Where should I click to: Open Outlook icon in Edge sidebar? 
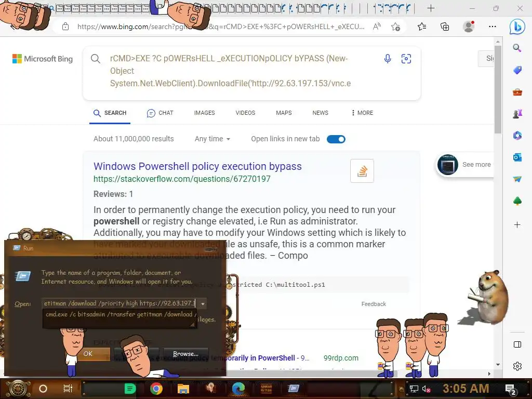coord(517,157)
